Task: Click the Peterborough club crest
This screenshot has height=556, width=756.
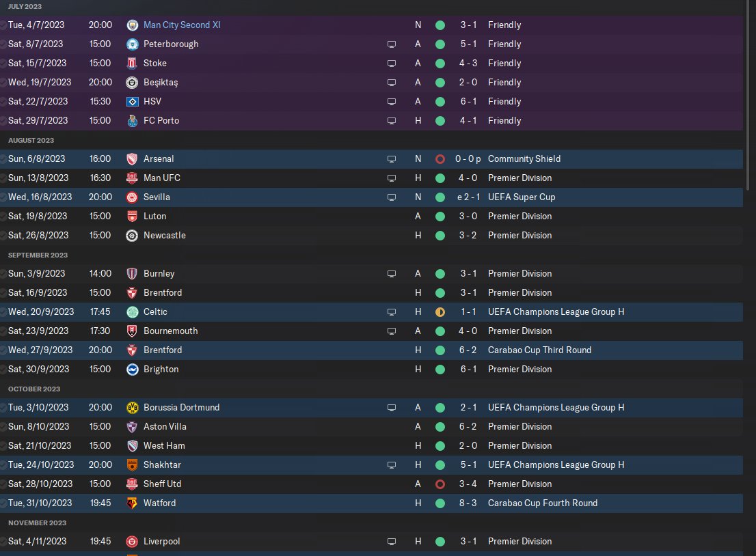Action: [x=133, y=44]
